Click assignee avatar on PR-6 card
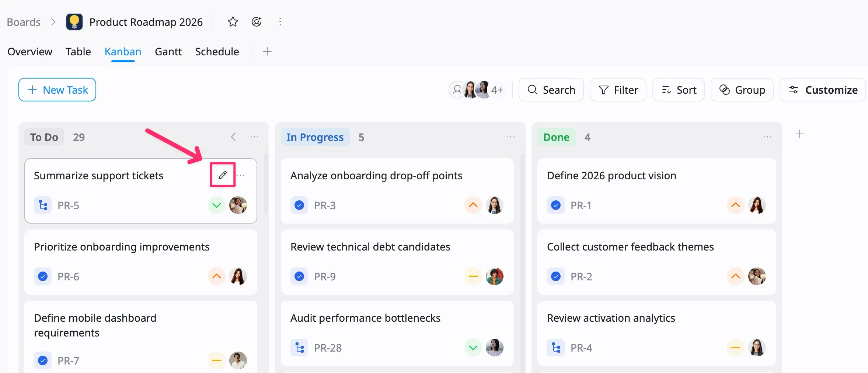Screen dimensions: 868x373 click(x=238, y=276)
